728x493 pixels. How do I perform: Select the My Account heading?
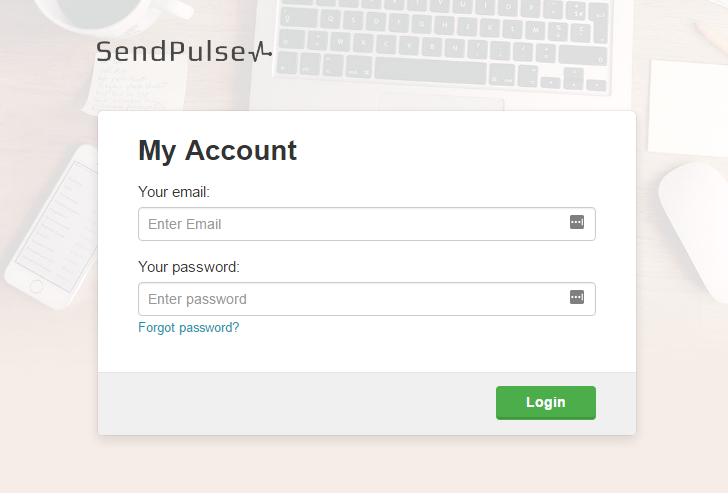click(x=217, y=150)
